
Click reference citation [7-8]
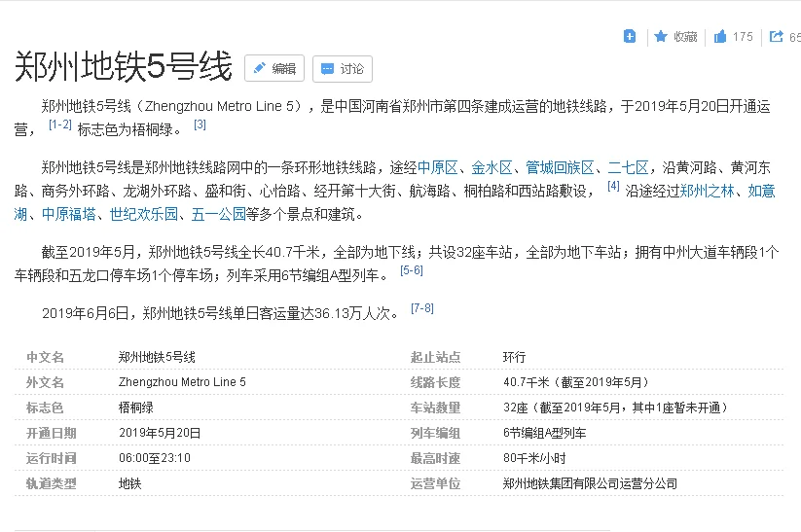point(422,308)
